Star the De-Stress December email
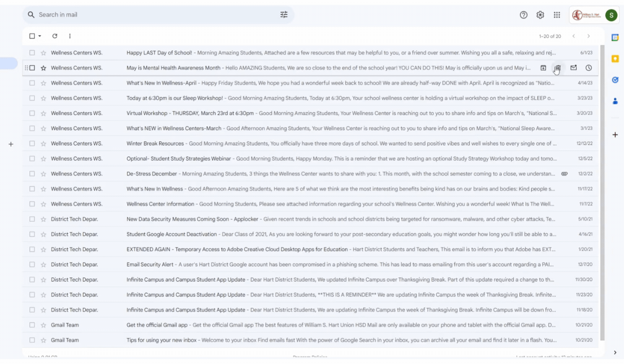Viewport: 624px width, 364px height. coord(43,174)
